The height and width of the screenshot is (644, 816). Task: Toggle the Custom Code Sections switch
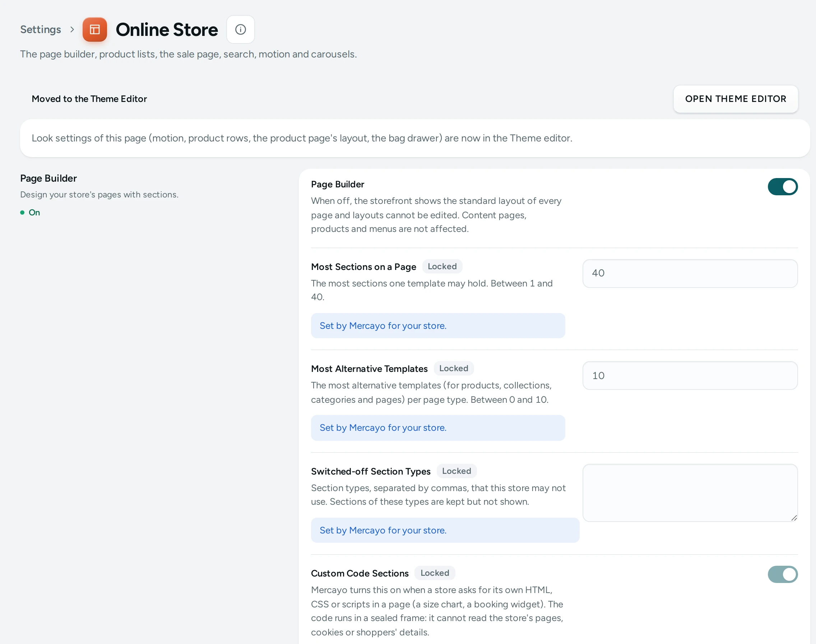click(783, 574)
